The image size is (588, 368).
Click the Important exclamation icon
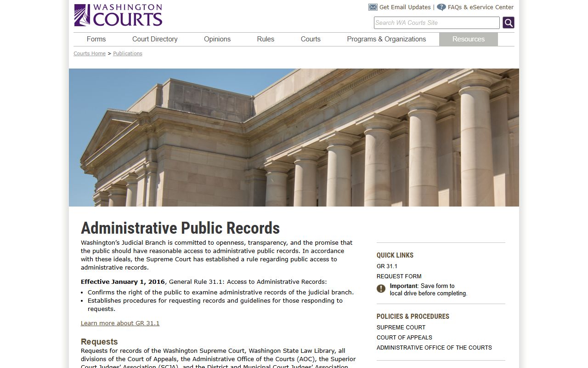tap(381, 288)
